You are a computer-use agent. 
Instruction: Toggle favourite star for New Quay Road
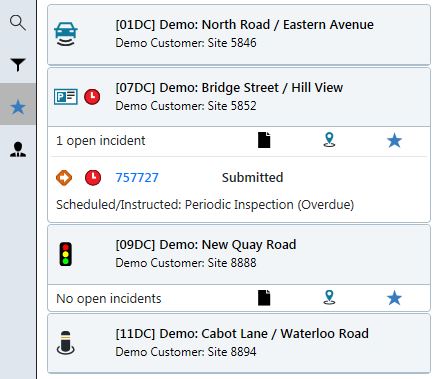(394, 298)
